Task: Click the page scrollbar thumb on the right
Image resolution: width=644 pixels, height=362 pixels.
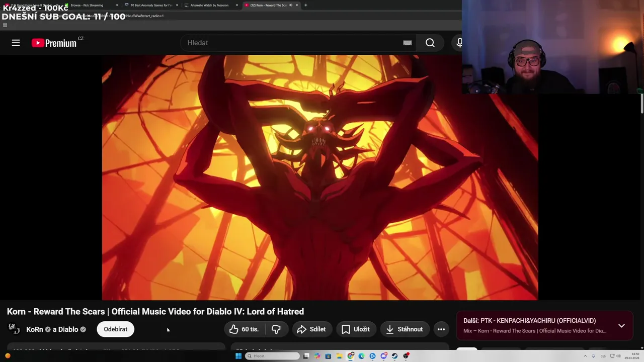Action: pyautogui.click(x=642, y=104)
